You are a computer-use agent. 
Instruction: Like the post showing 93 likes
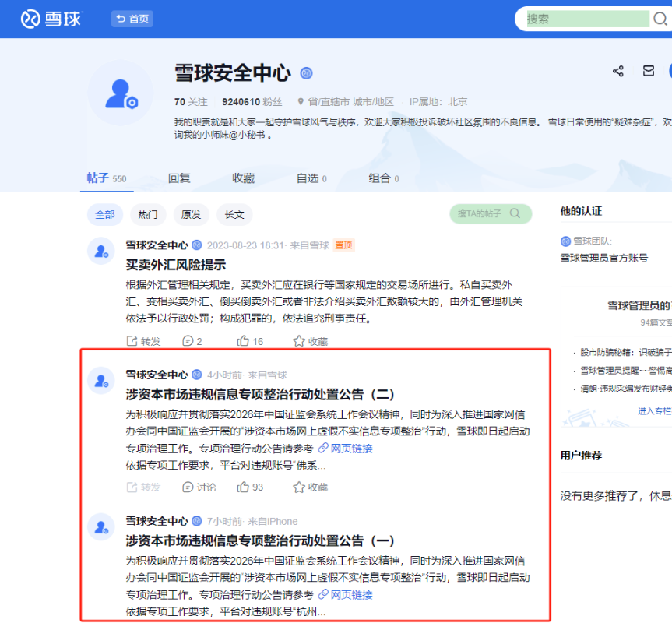click(x=251, y=487)
